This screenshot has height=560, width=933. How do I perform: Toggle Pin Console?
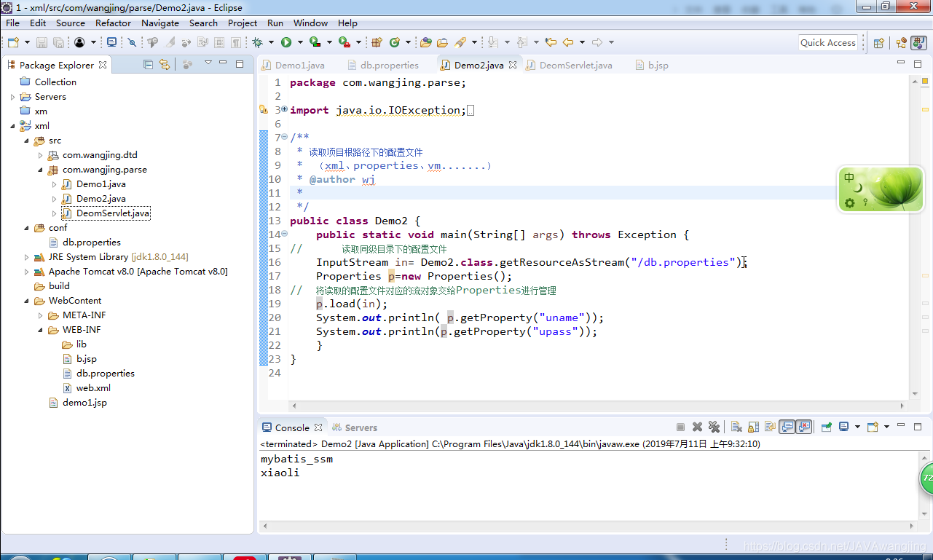pyautogui.click(x=827, y=427)
